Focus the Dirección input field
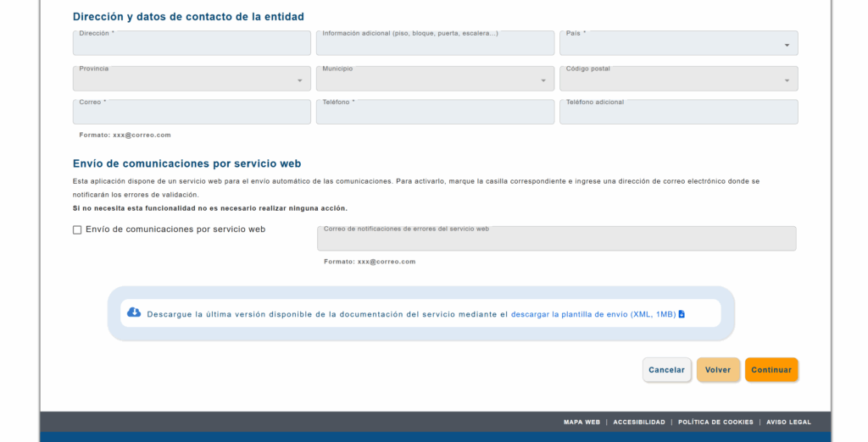868x442 pixels. (x=192, y=44)
